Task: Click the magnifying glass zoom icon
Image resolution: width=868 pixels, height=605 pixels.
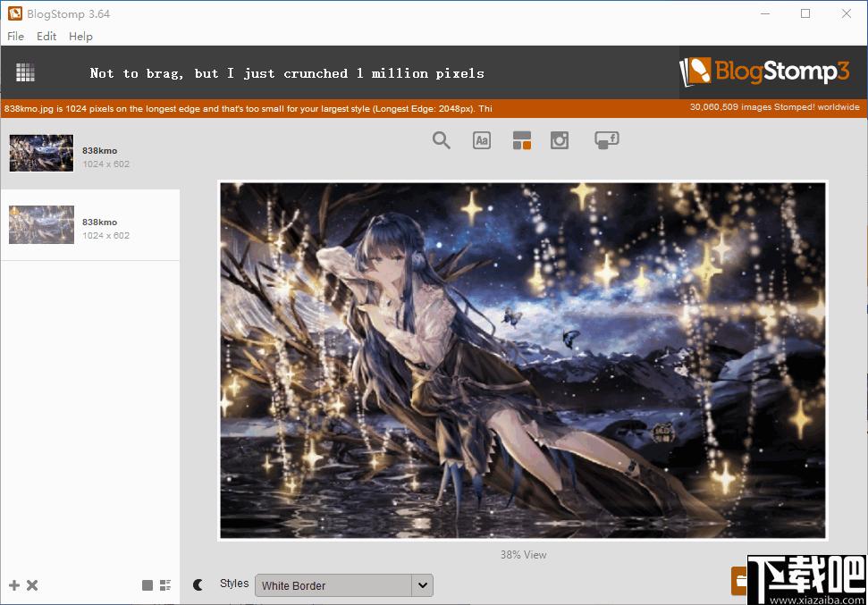Action: pyautogui.click(x=442, y=140)
